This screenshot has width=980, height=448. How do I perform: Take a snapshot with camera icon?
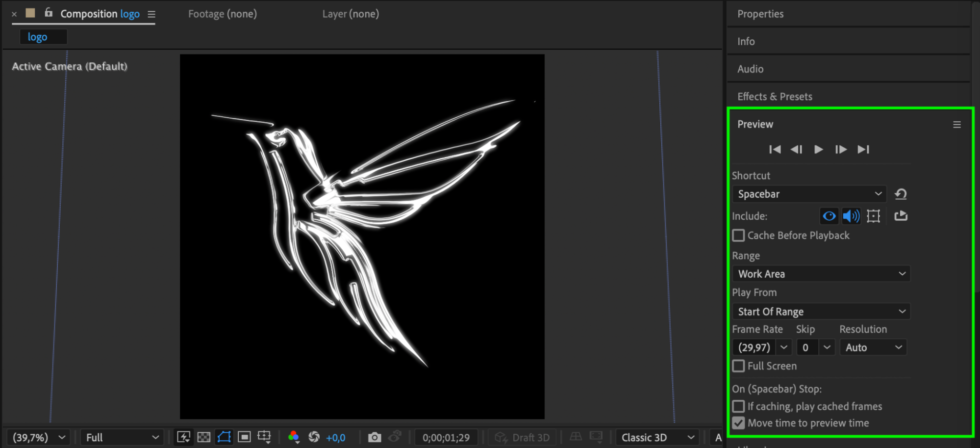(x=374, y=437)
